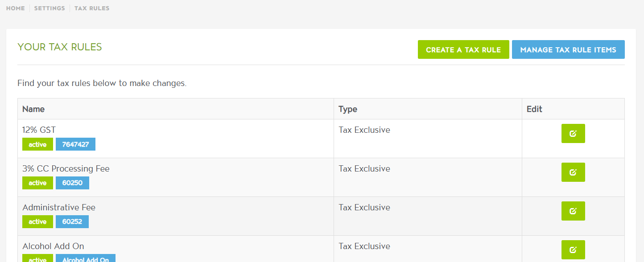Viewport: 644px width, 262px height.
Task: Edit the 12% GST tax rule
Action: 573,134
